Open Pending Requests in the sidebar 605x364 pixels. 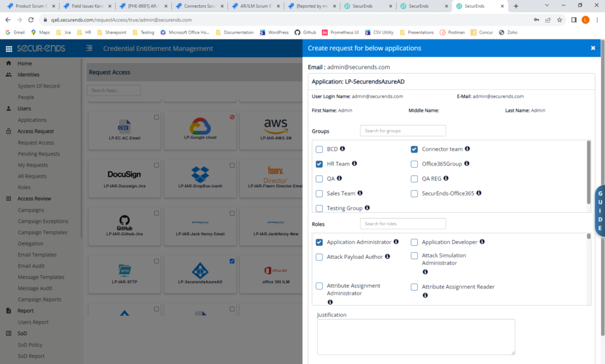pyautogui.click(x=39, y=154)
